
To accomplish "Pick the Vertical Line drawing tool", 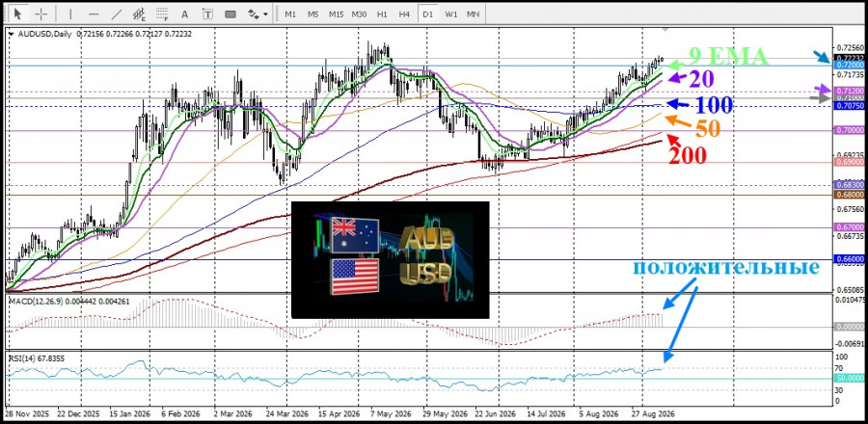I will click(70, 13).
